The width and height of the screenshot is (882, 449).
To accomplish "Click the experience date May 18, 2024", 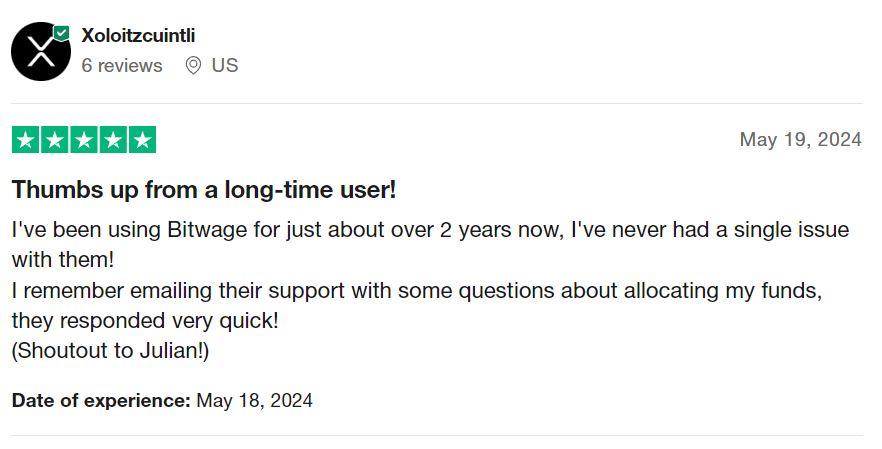I will point(255,401).
